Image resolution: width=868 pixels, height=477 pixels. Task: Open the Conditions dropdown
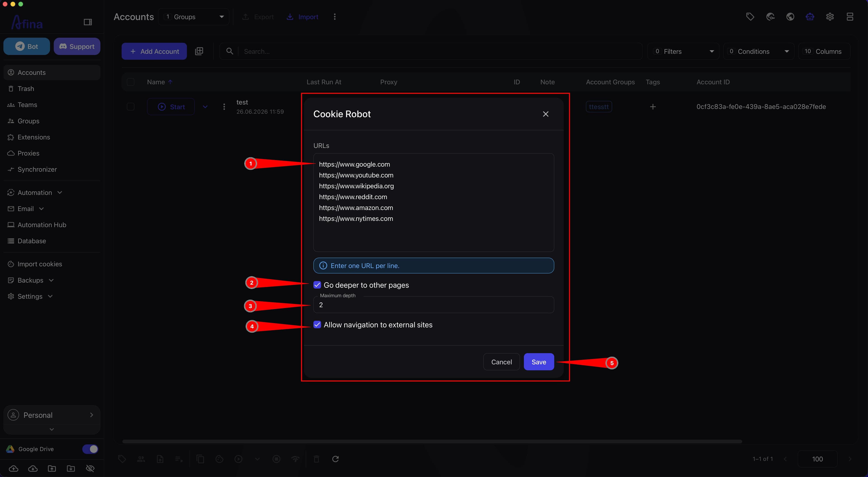759,51
